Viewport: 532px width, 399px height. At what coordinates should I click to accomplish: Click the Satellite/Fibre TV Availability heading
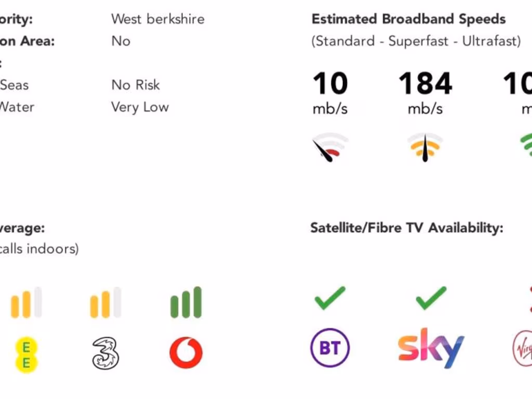[407, 228]
